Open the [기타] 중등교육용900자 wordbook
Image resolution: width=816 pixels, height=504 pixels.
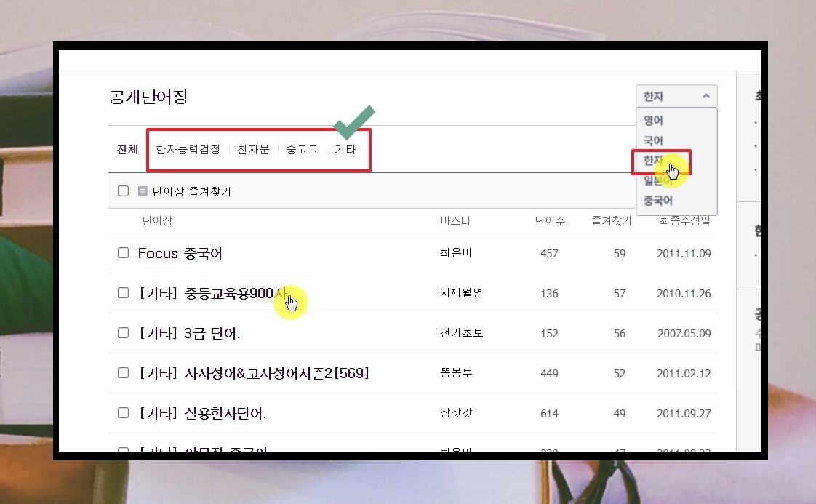tap(213, 294)
